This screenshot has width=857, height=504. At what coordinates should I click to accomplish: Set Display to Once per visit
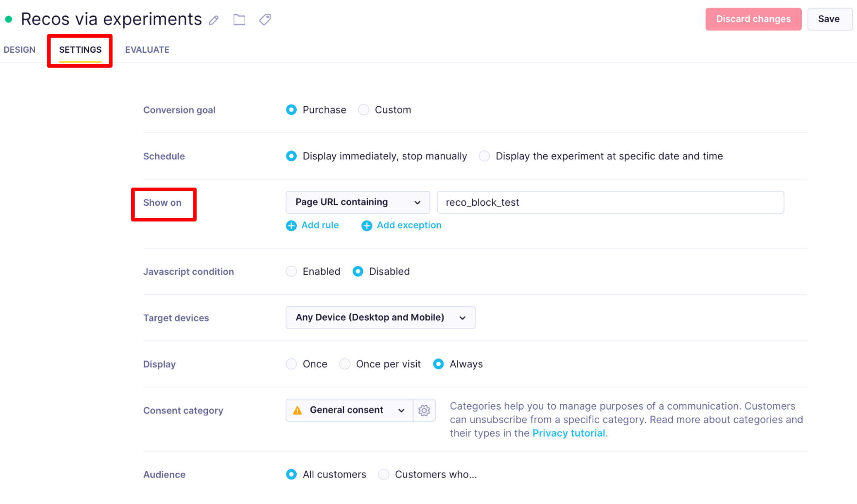[345, 364]
